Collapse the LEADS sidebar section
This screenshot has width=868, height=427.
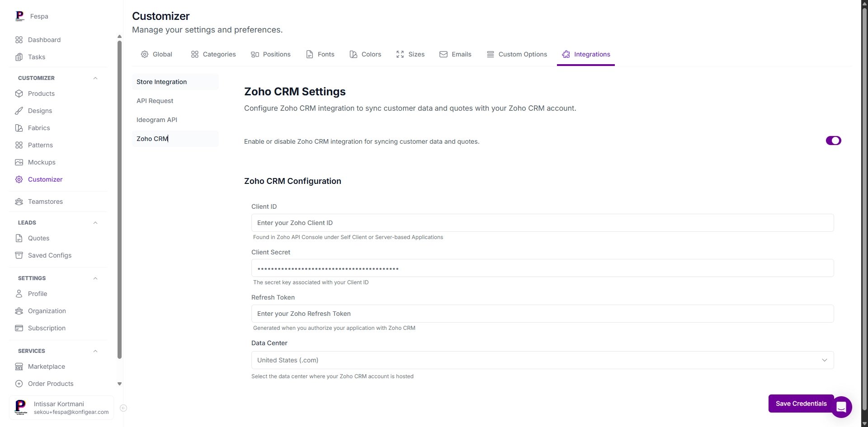[x=95, y=223]
